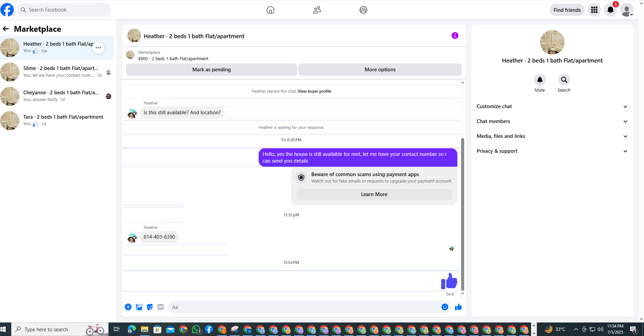Open the Slime conversation
Viewport: 644px width, 336px height.
(57, 72)
